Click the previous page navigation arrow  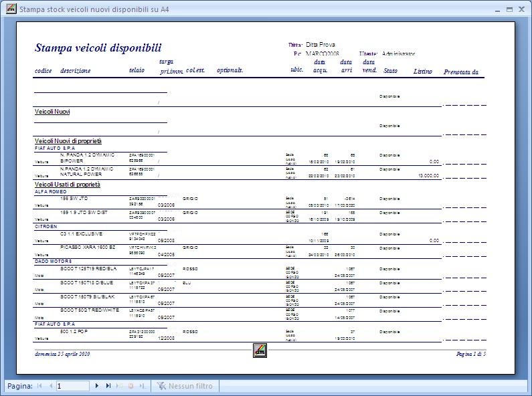click(x=51, y=385)
